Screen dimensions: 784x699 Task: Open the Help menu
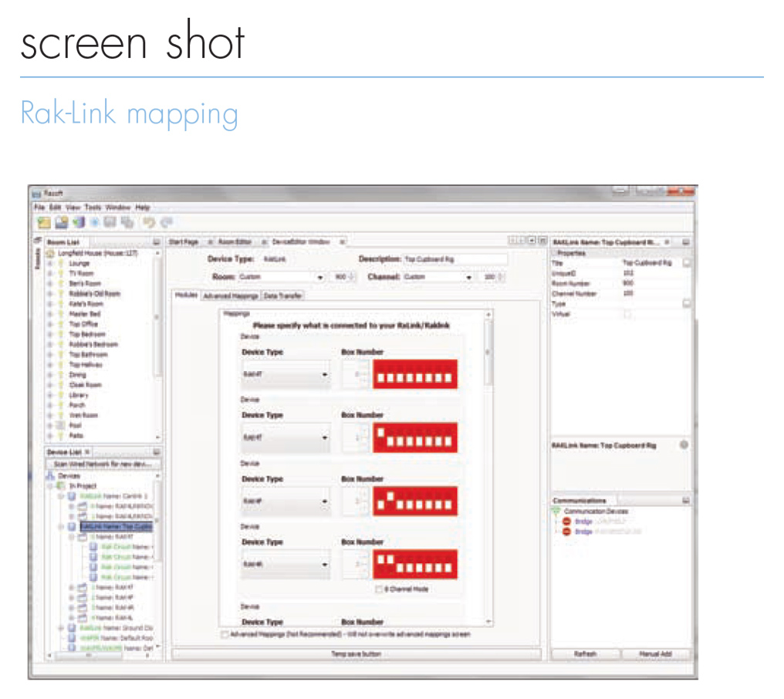[143, 207]
